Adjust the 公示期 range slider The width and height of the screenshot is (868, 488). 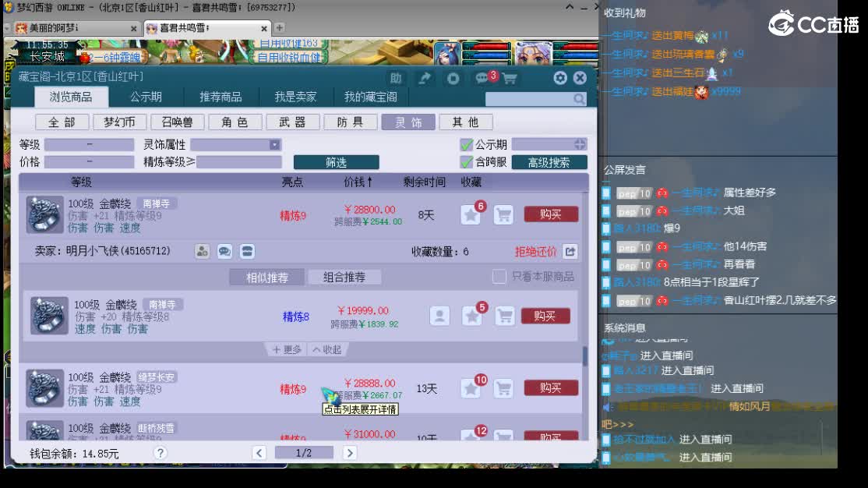[580, 143]
